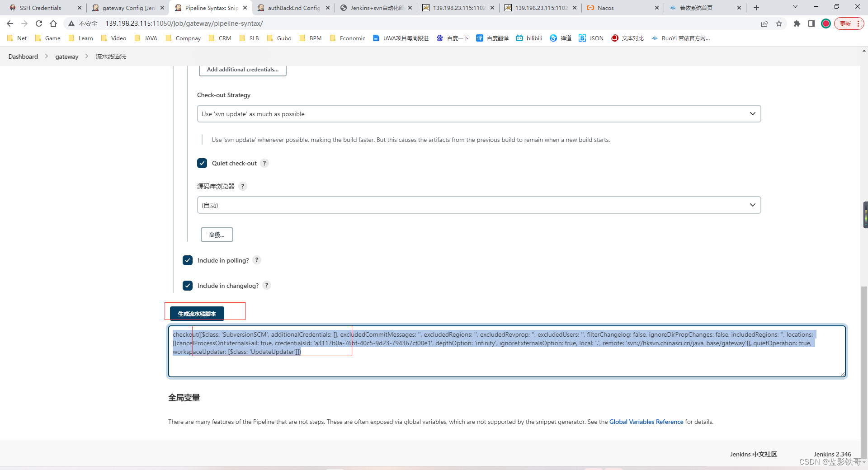Open the Compnay bookmarks folder
Screen dimensions: 868x470
(x=183, y=38)
